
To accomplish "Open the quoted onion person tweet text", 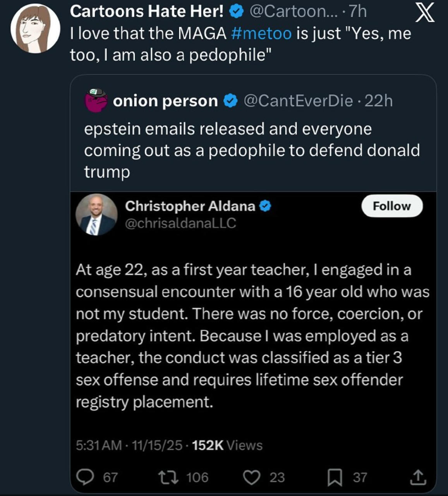I will coord(252,150).
